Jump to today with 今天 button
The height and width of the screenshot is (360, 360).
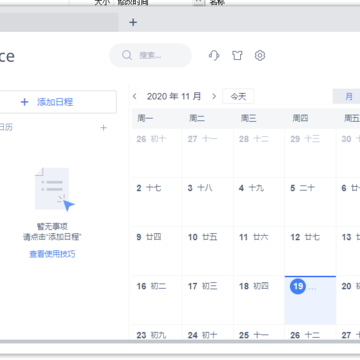point(238,96)
